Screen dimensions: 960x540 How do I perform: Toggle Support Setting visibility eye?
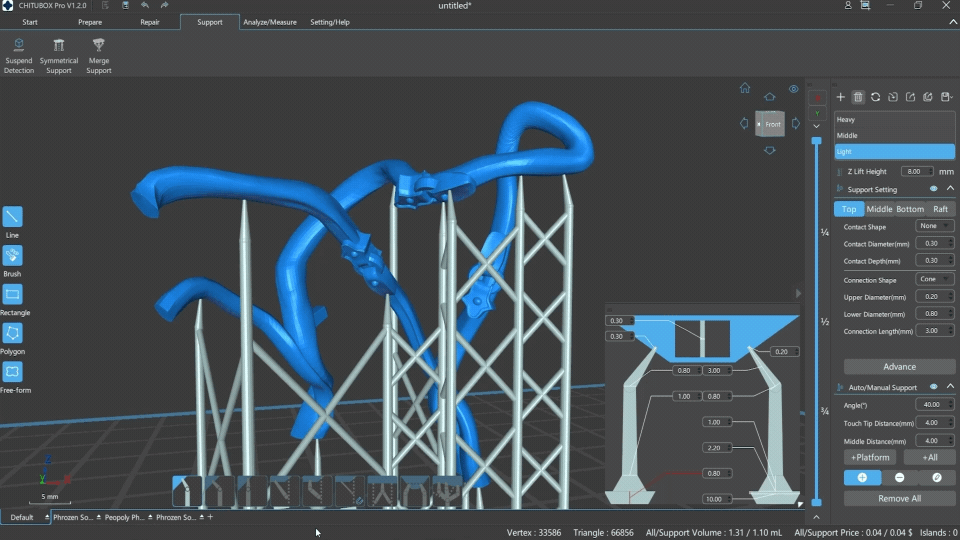pyautogui.click(x=933, y=189)
